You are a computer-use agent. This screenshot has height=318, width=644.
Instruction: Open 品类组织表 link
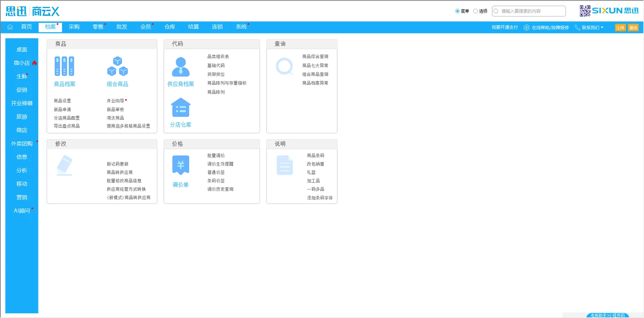click(218, 57)
